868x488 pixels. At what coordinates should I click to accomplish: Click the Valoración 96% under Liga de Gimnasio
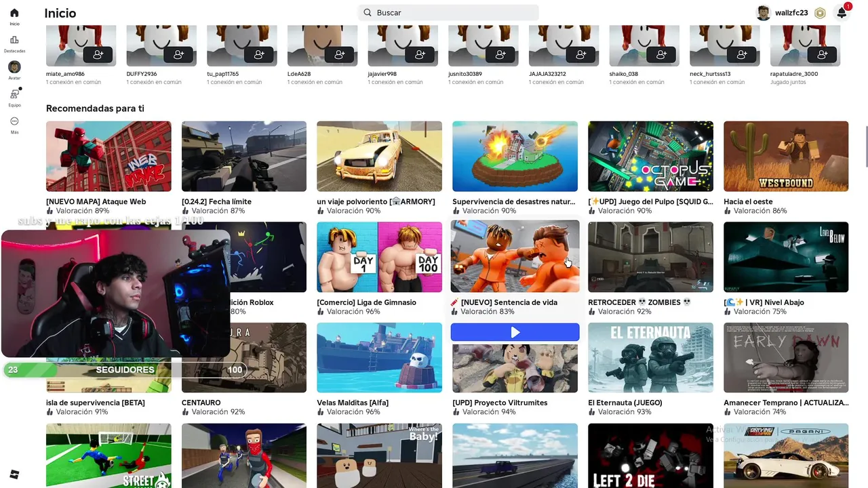tap(353, 312)
